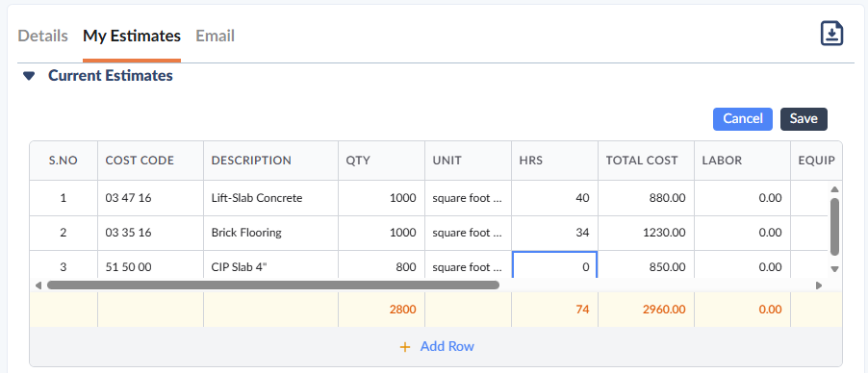
Task: Click serial number 1 cell
Action: [x=64, y=198]
